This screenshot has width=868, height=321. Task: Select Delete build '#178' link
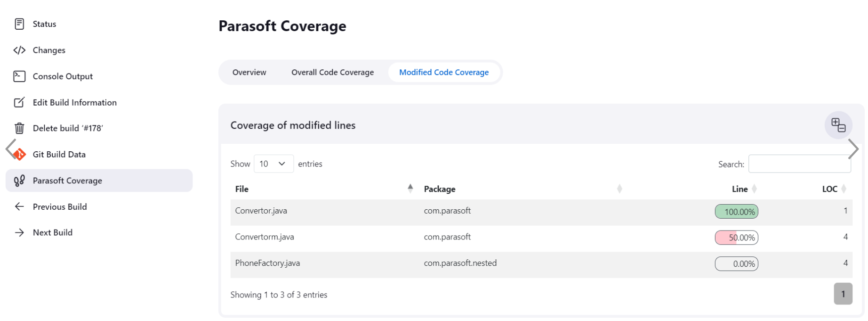click(x=68, y=128)
